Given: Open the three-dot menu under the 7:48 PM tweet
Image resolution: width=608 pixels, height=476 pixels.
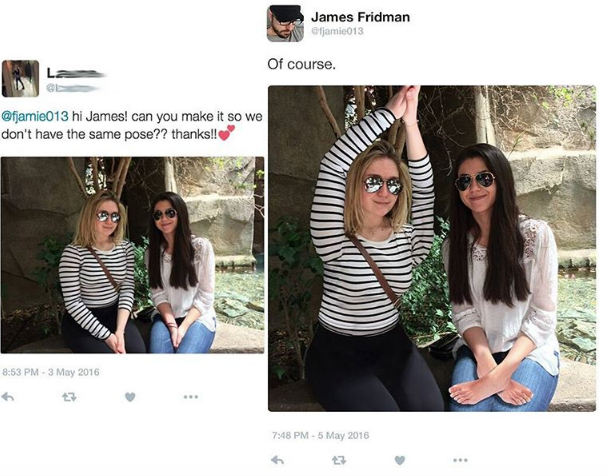Looking at the screenshot, I should [x=460, y=459].
